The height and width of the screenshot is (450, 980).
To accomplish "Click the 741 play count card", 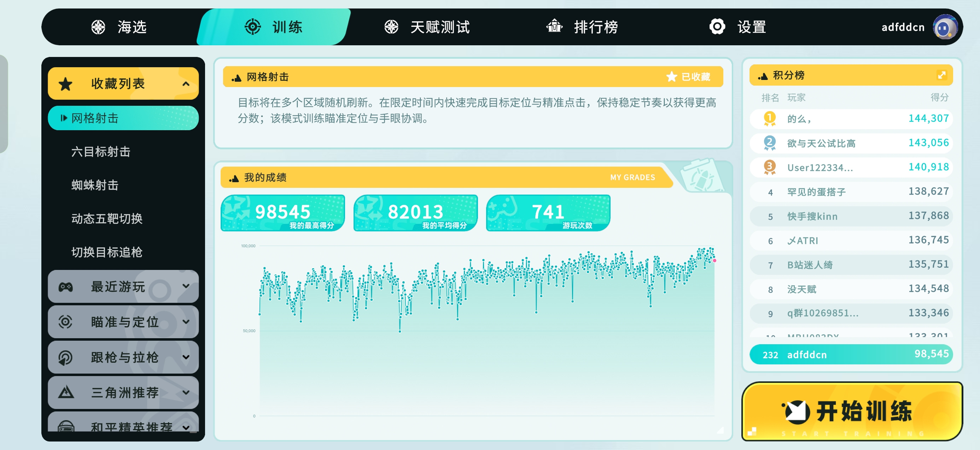I will 548,213.
